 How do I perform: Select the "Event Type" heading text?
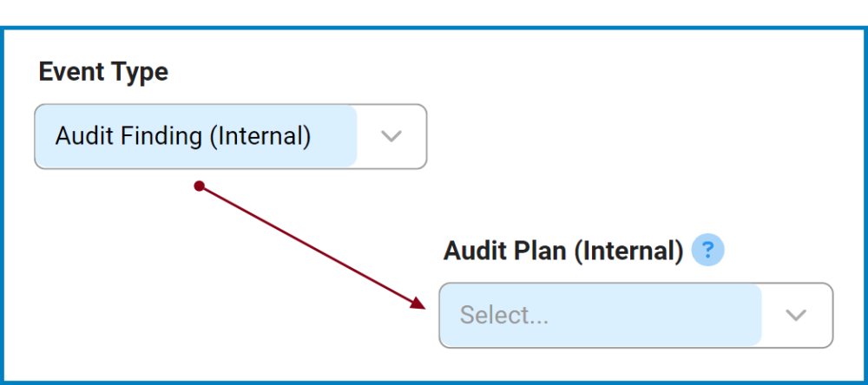103,72
